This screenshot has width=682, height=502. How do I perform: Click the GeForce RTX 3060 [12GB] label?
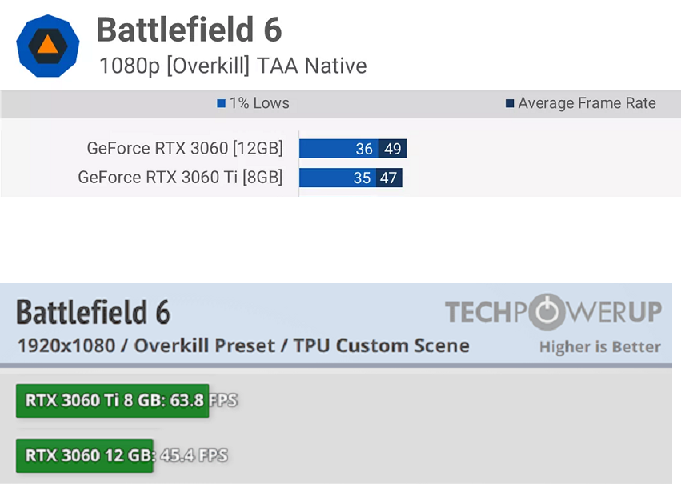click(185, 148)
